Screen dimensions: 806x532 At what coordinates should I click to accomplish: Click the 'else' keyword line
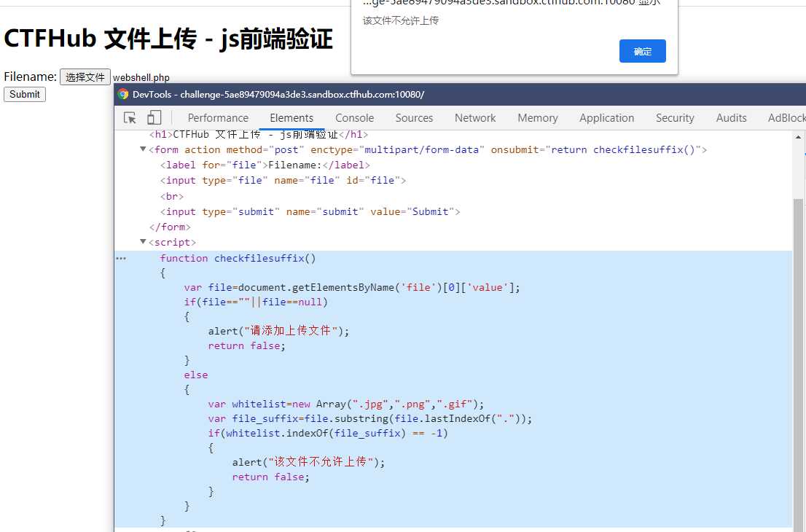(196, 375)
